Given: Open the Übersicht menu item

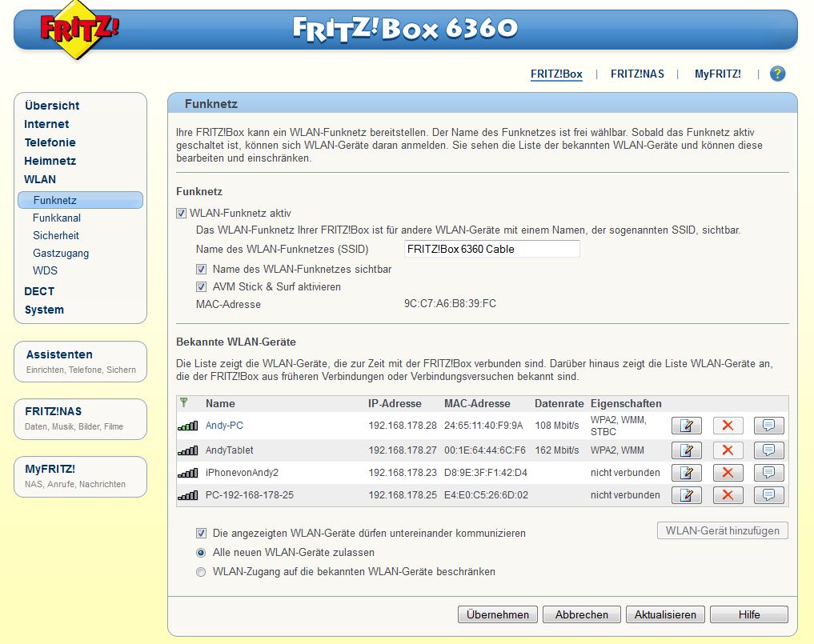Looking at the screenshot, I should [x=52, y=106].
